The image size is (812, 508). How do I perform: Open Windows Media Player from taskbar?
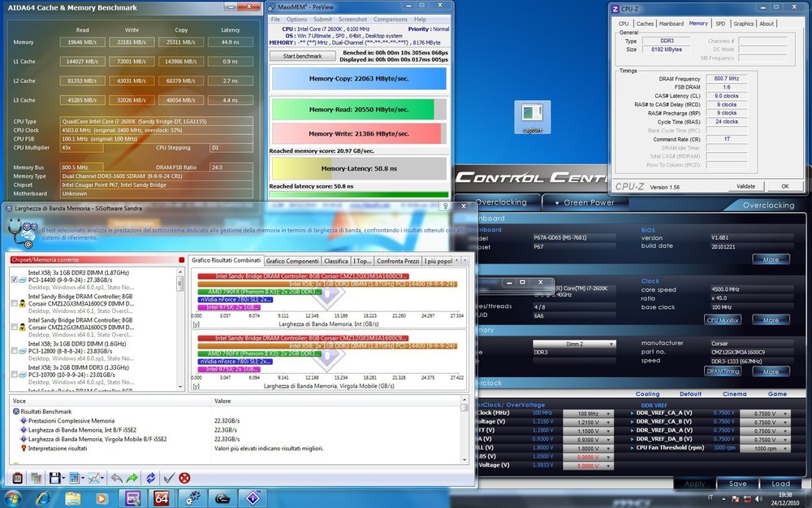[101, 499]
